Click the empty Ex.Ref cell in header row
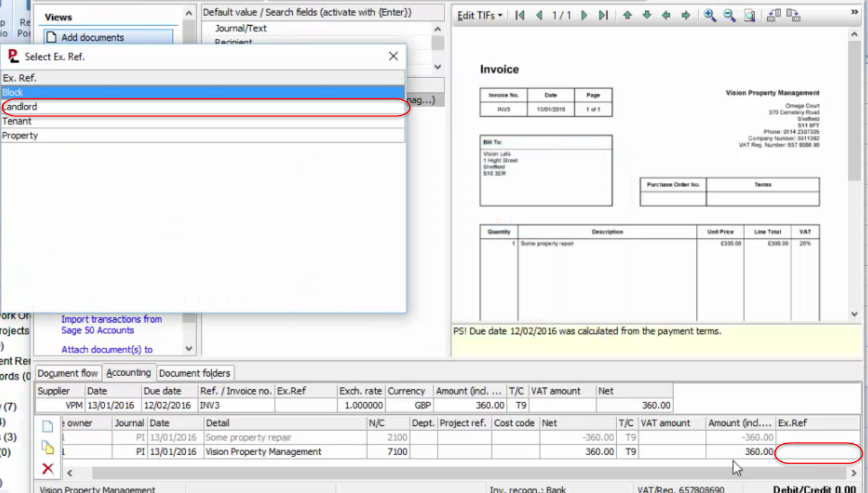The height and width of the screenshot is (493, 868). (x=305, y=405)
